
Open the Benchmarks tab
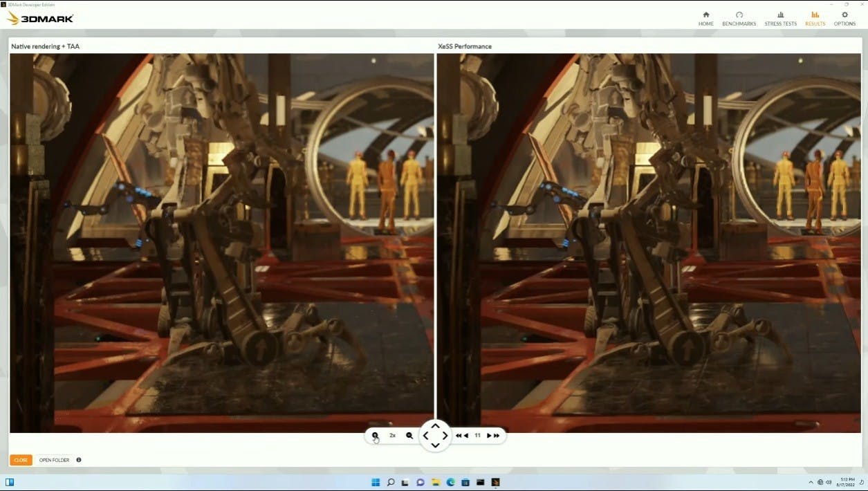(x=739, y=19)
